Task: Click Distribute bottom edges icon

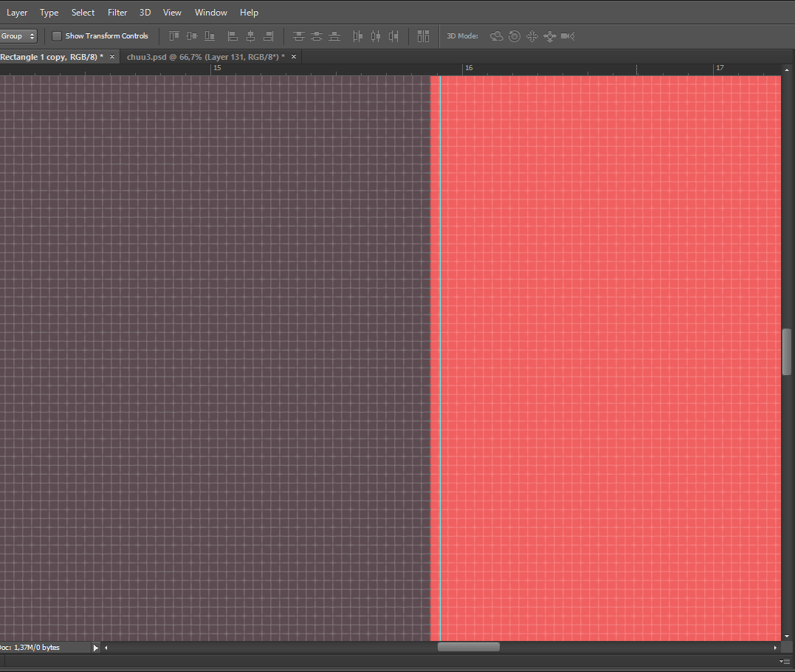Action: pos(334,36)
